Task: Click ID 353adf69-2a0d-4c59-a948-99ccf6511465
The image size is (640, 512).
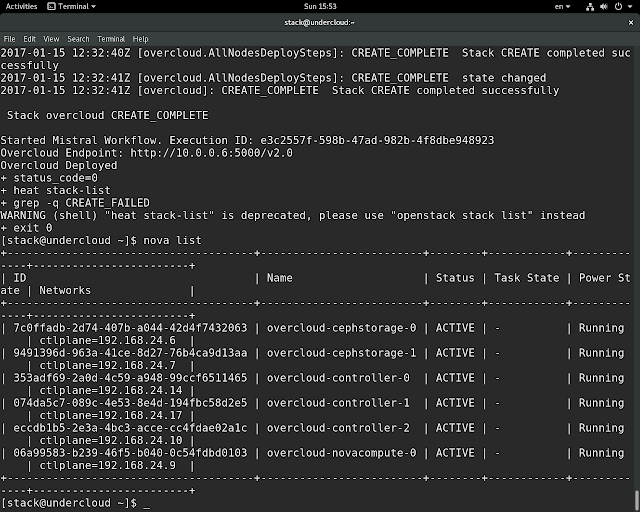Action: tap(130, 378)
